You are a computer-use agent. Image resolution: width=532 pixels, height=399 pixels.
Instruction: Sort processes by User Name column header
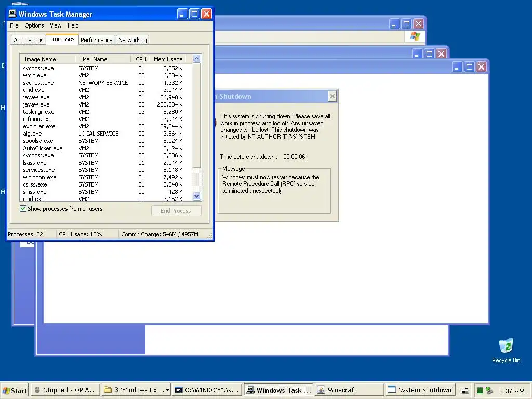pos(103,59)
